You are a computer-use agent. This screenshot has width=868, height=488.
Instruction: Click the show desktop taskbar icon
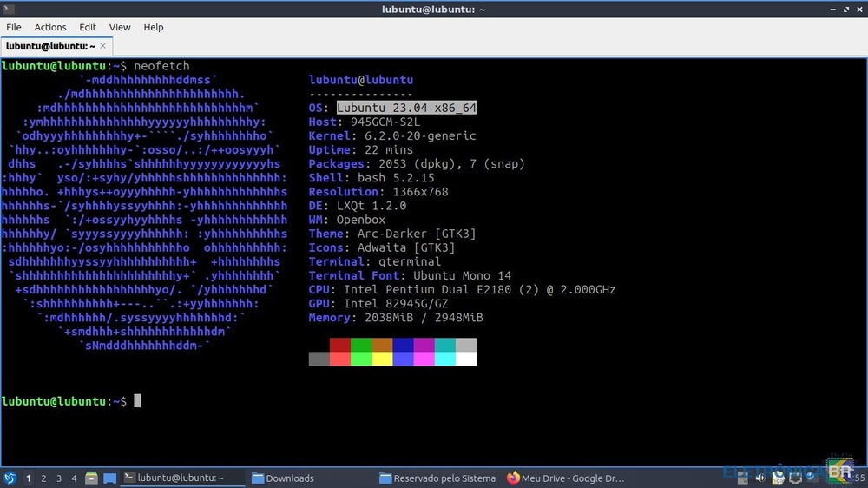click(x=109, y=478)
